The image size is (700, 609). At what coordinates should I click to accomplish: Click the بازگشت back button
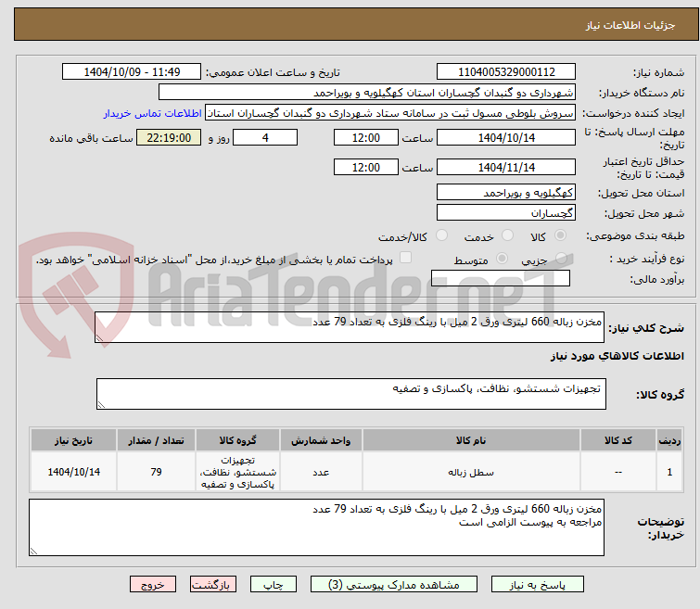[213, 585]
